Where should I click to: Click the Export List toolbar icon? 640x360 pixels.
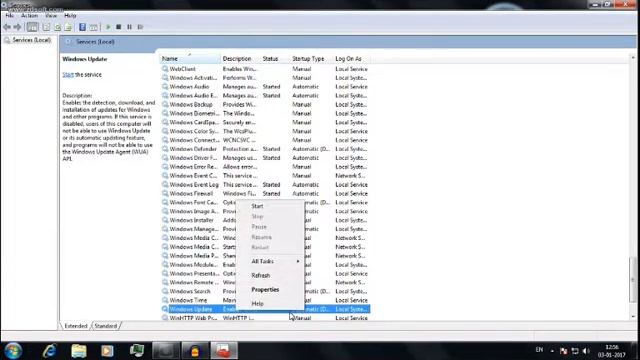pyautogui.click(x=68, y=27)
